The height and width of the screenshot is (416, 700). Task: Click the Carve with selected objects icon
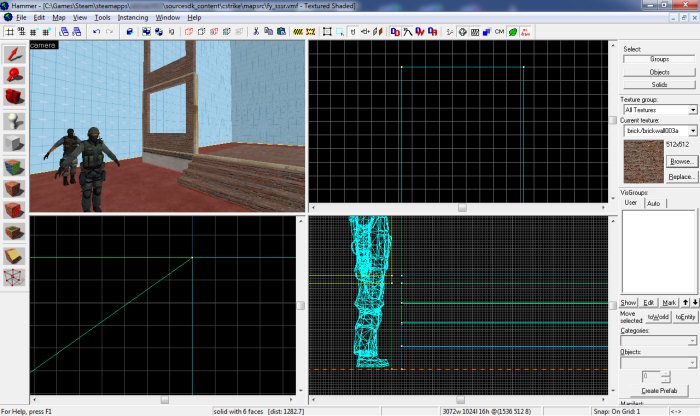(129, 32)
